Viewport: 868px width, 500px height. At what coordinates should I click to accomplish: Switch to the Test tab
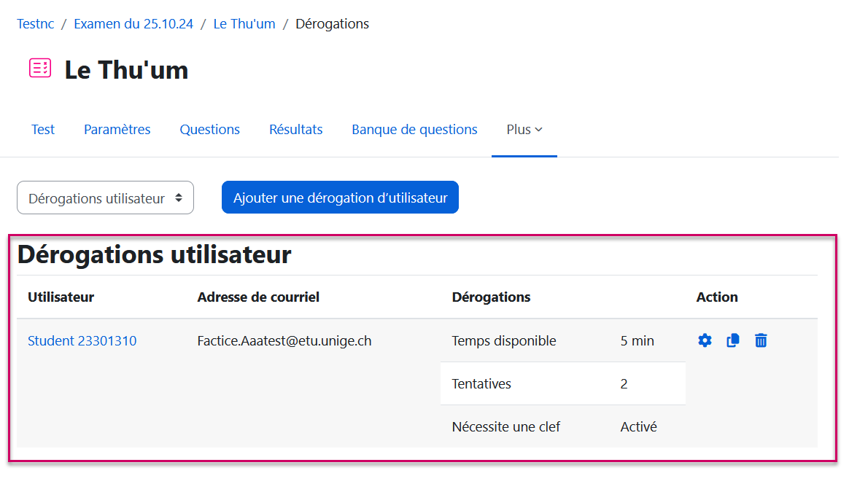pyautogui.click(x=43, y=130)
